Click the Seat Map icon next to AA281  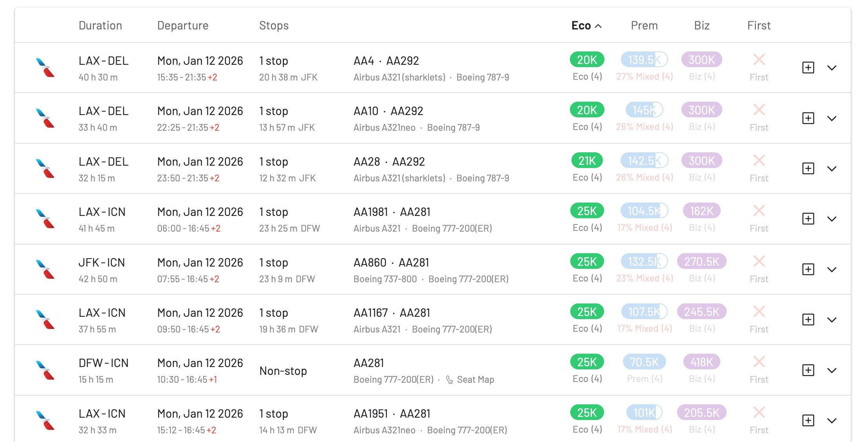pos(449,379)
